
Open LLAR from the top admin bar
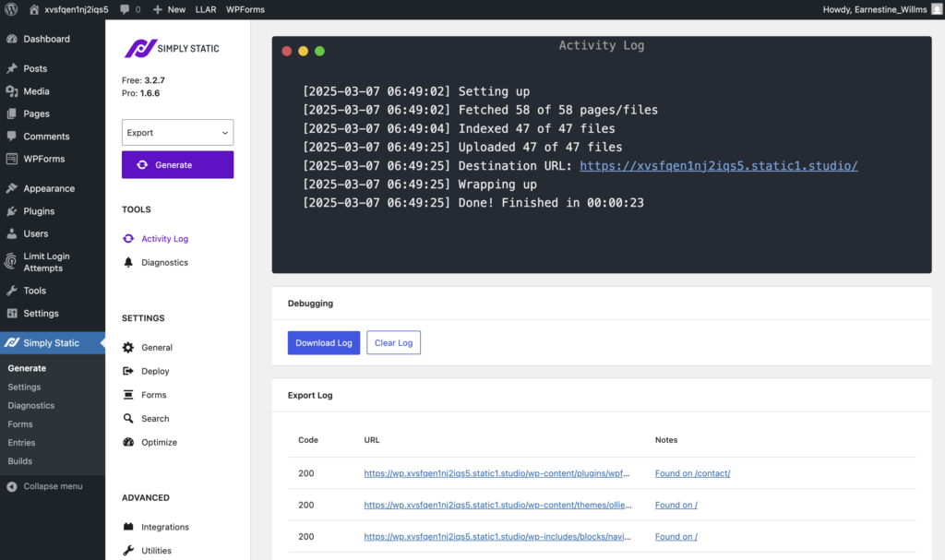click(205, 9)
